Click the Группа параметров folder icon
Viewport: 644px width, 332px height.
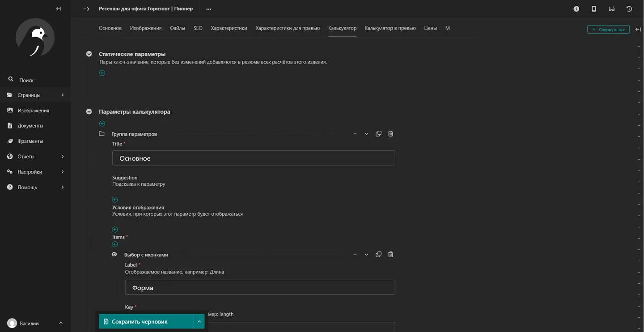click(102, 134)
